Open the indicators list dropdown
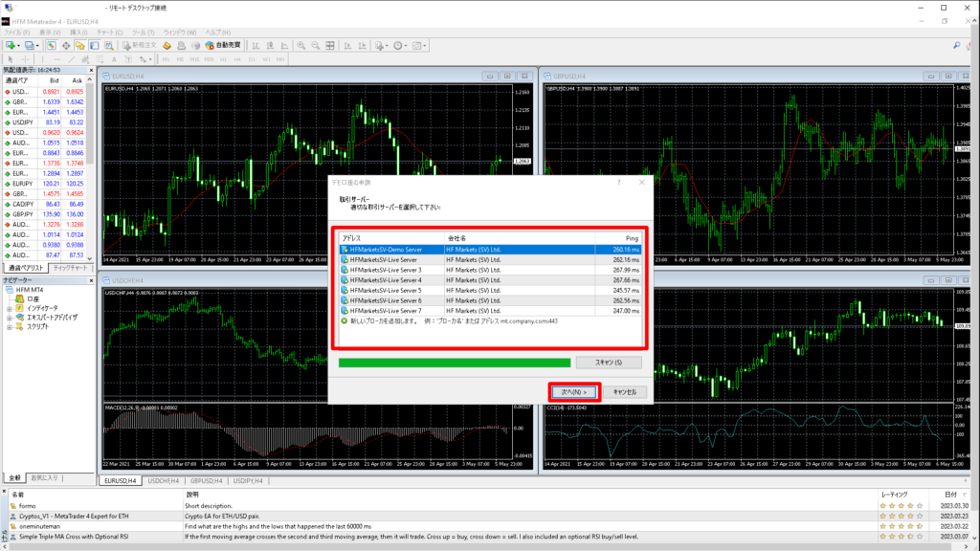This screenshot has width=980, height=551. click(x=381, y=46)
